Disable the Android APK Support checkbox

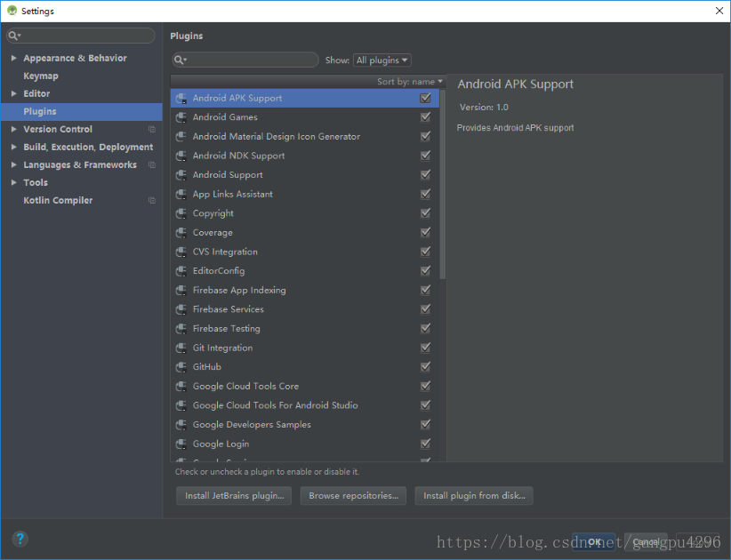(x=425, y=98)
